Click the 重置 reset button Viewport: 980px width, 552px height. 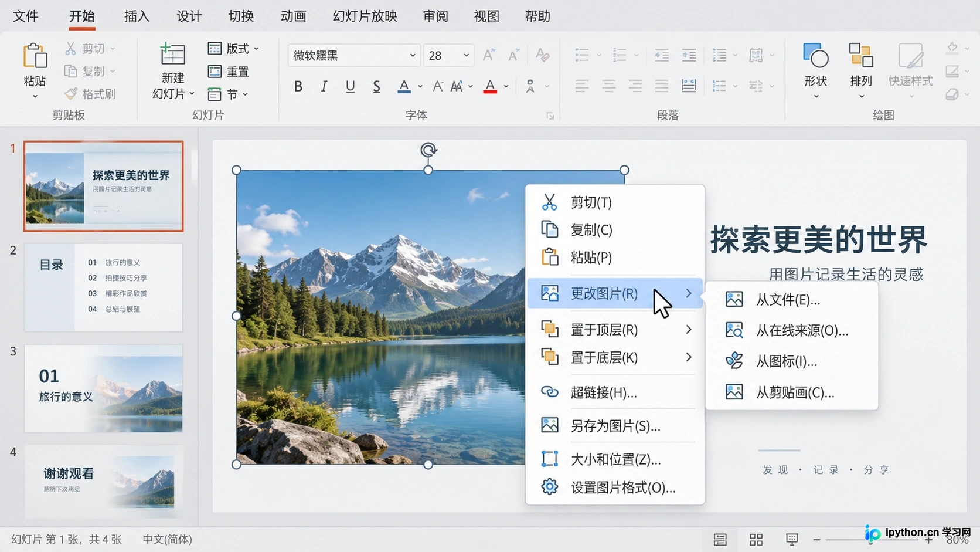pos(229,72)
